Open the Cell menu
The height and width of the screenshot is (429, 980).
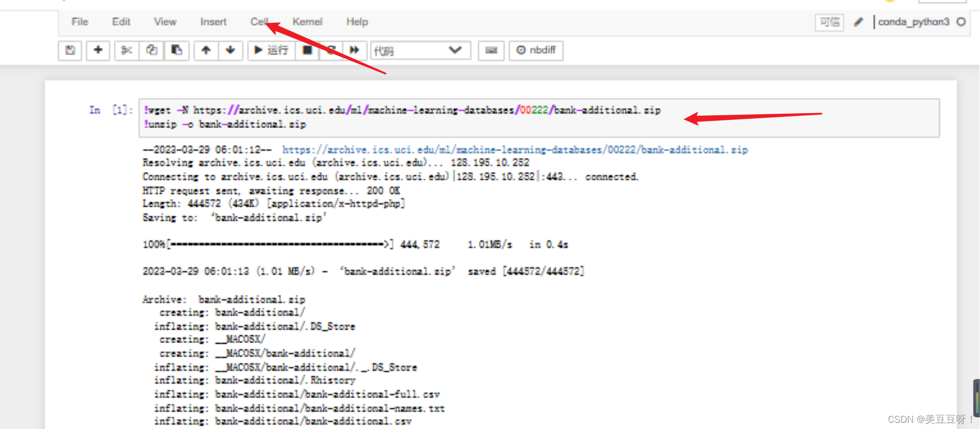coord(259,22)
